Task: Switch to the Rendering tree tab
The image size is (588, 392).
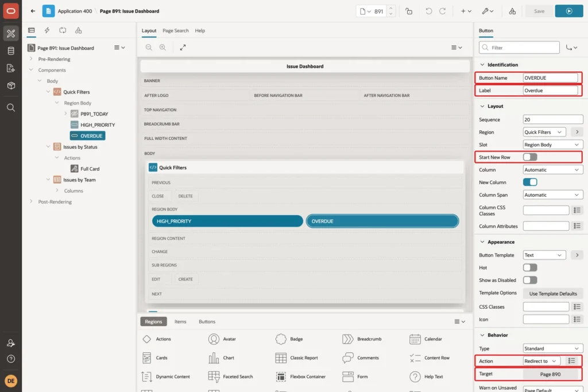Action: click(32, 30)
